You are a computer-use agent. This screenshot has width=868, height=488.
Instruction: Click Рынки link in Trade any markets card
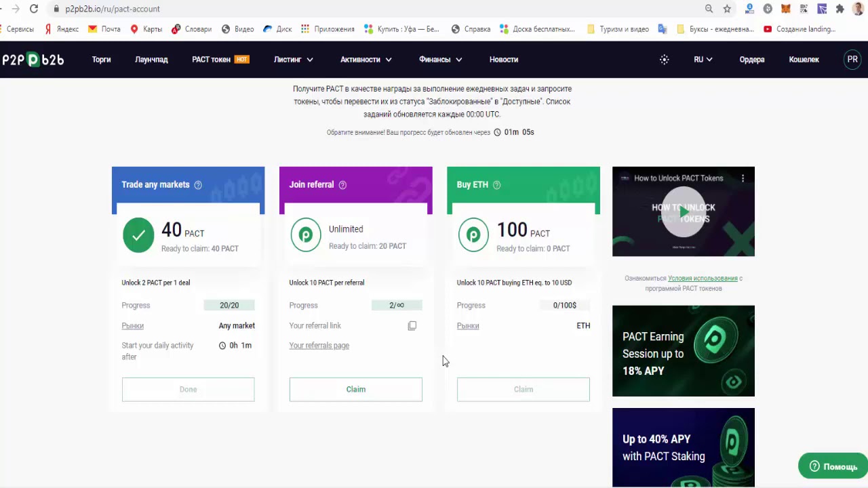pos(132,326)
